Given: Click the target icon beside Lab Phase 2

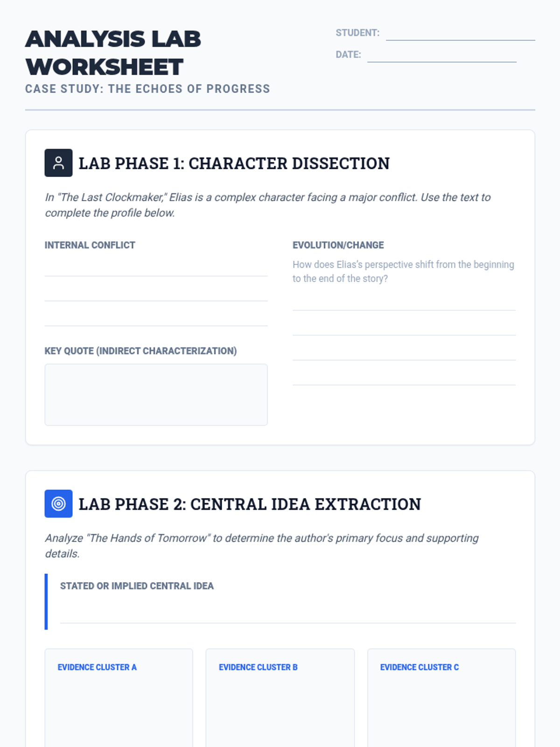Looking at the screenshot, I should pos(58,504).
